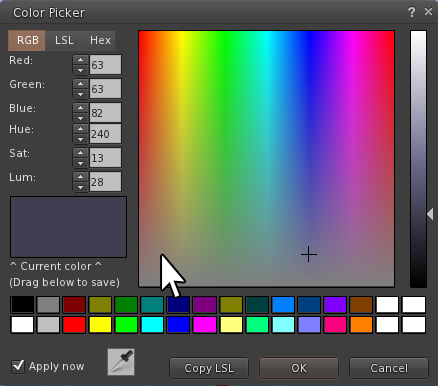Choose the orange swatch in second row
Image resolution: width=438 pixels, height=386 pixels.
[x=361, y=325]
